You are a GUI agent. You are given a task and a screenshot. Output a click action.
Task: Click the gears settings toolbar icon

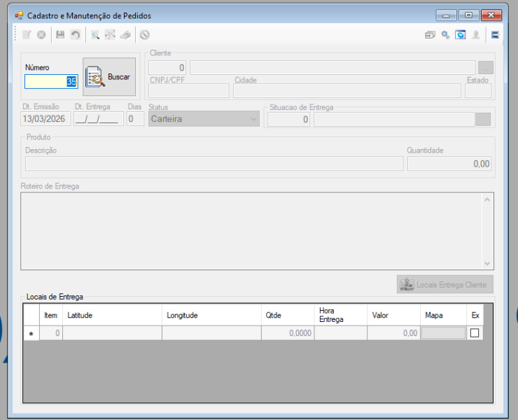pyautogui.click(x=445, y=35)
